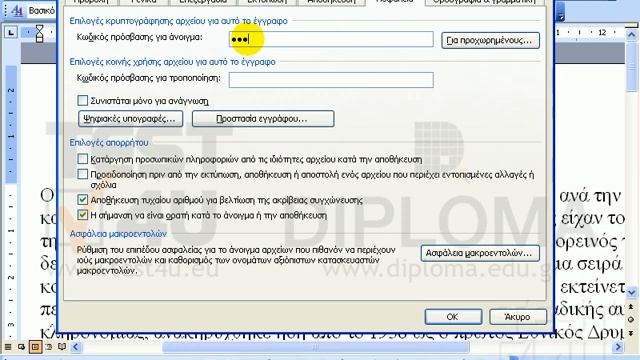Toggle 'Συνιστάται μόνο για ανάγνωση' checkbox

coord(82,100)
